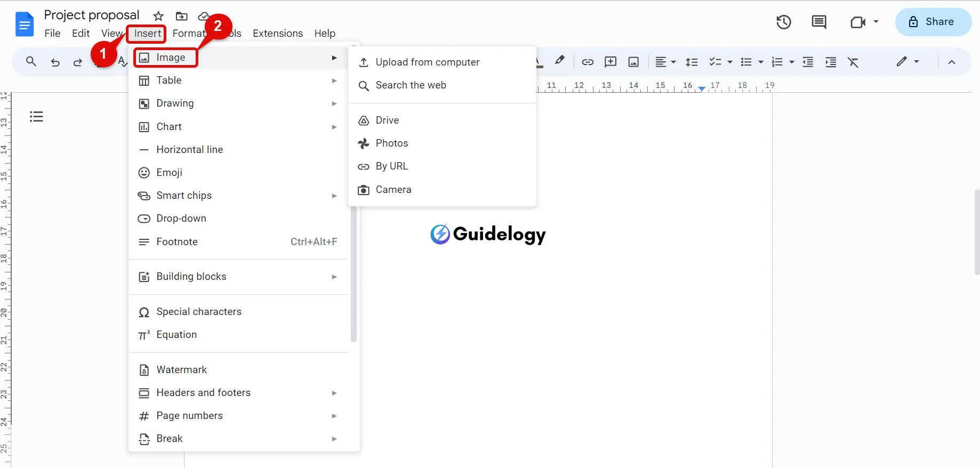Open editing mode pencil dropdown
The image size is (980, 468).
907,61
